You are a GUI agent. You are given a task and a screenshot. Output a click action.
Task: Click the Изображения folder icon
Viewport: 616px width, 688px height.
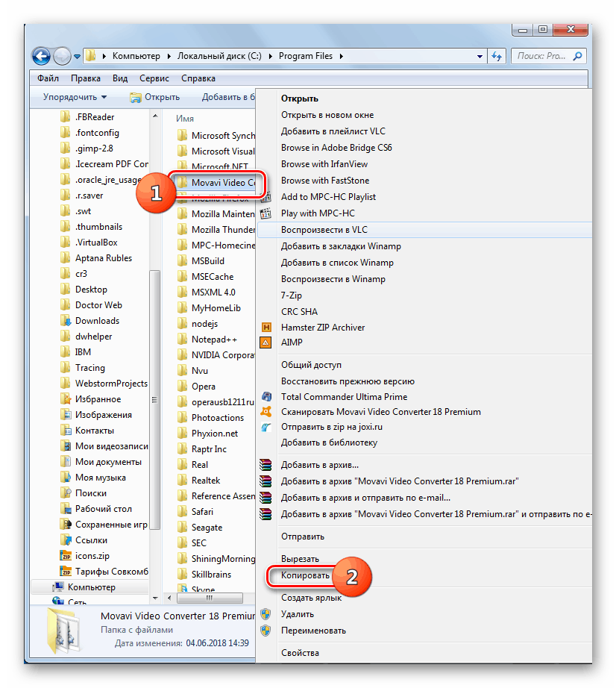tap(66, 415)
